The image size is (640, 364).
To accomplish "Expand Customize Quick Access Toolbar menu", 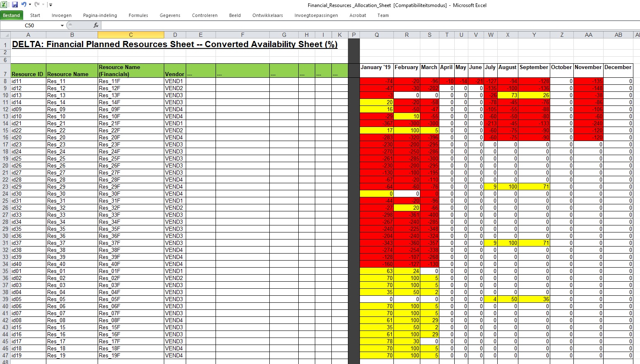I will coord(50,5).
